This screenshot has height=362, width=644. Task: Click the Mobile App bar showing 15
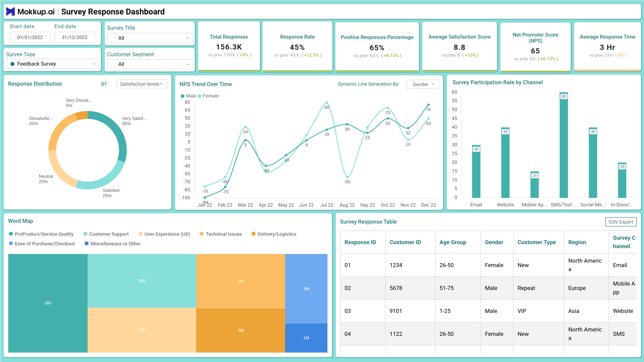(535, 185)
